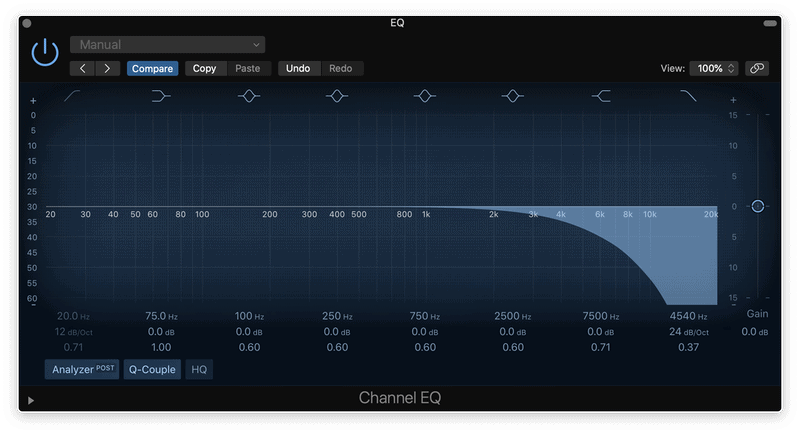The image size is (800, 433).
Task: Go to the previous preset arrow
Action: click(x=82, y=68)
